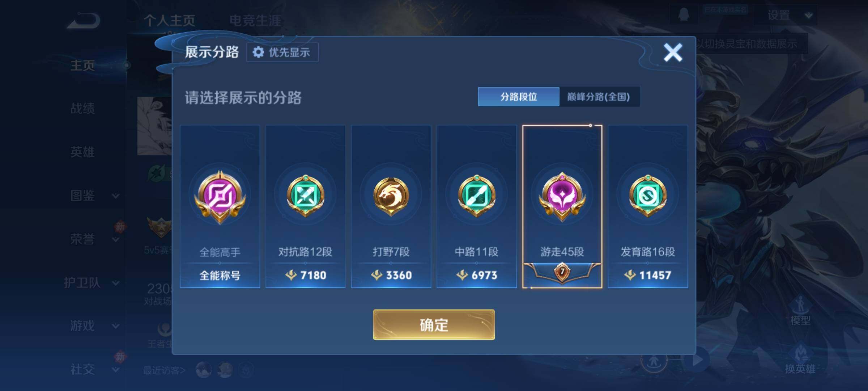
Task: Expand the 图鉴 sidebar chevron
Action: pyautogui.click(x=116, y=196)
